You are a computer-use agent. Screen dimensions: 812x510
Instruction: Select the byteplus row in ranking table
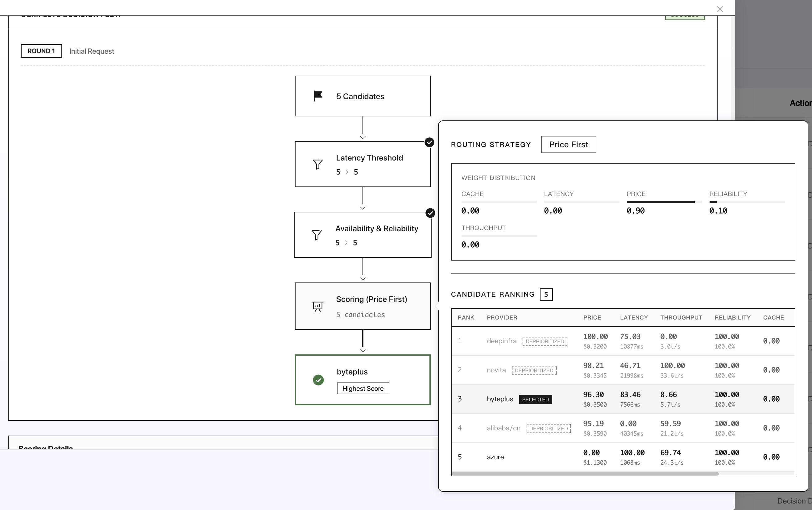[x=623, y=399]
